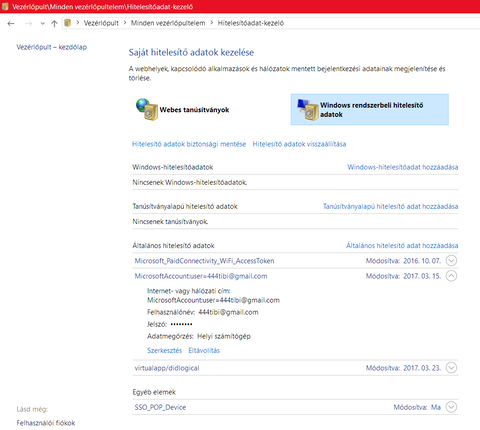Viewport: 480px width, 430px height.
Task: Expand the SSO_POP_Device chevron
Action: 451,407
